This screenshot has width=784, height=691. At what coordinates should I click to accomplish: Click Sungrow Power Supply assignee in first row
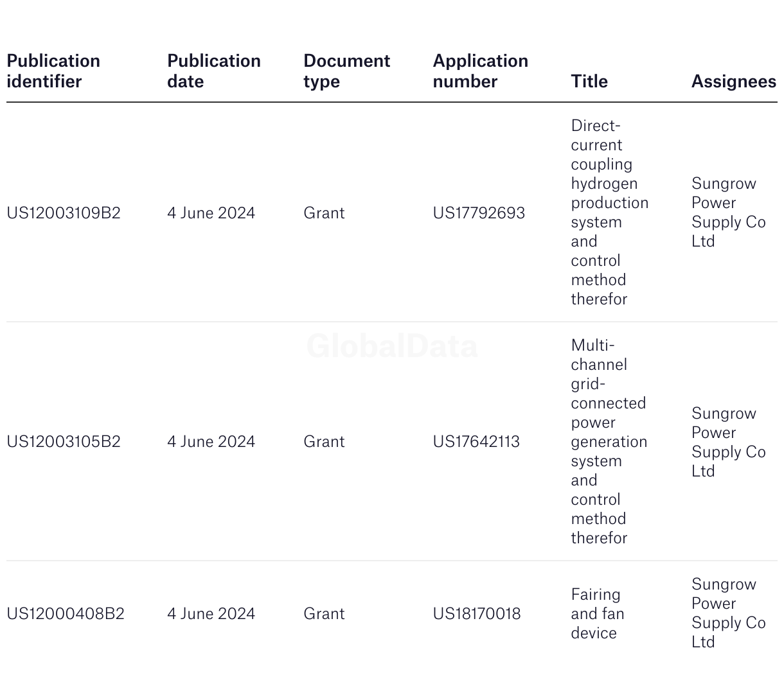[x=729, y=213]
